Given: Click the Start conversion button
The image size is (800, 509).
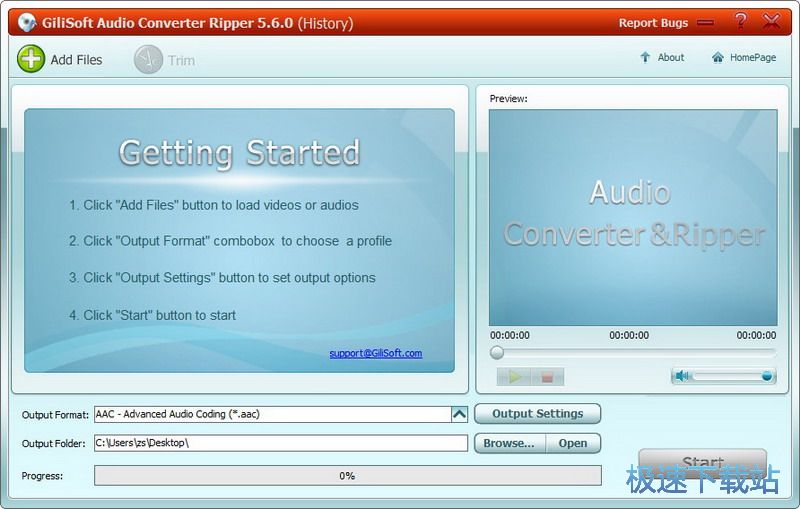Looking at the screenshot, I should pyautogui.click(x=702, y=464).
